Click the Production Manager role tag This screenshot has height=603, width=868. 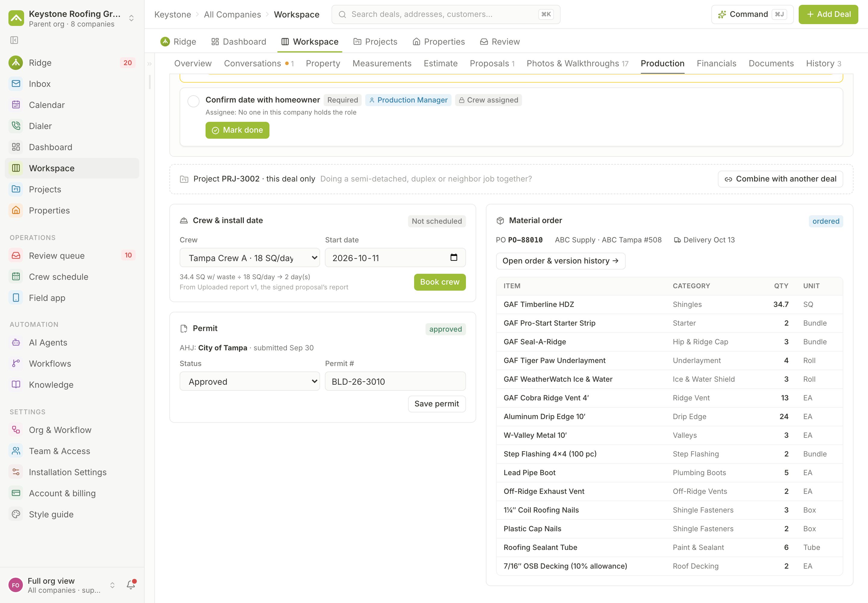408,100
